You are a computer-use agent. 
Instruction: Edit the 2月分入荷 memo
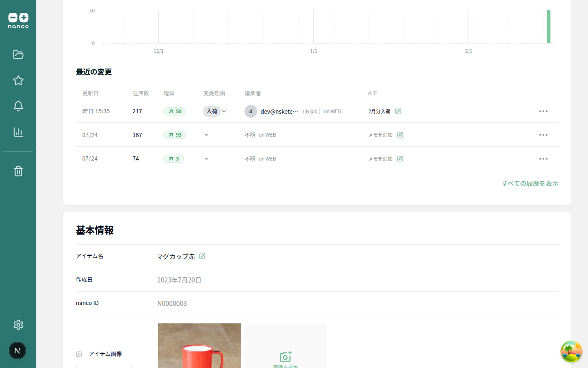coord(398,111)
